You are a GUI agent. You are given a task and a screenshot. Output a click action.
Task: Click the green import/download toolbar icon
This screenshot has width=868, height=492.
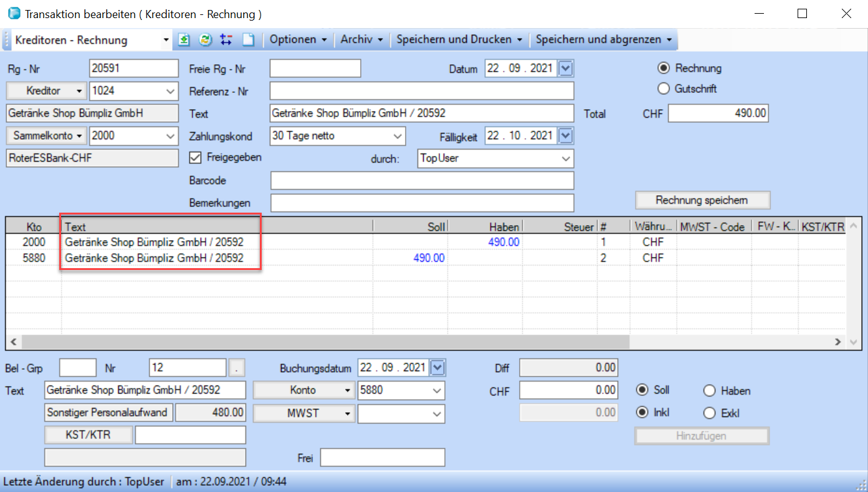point(184,40)
